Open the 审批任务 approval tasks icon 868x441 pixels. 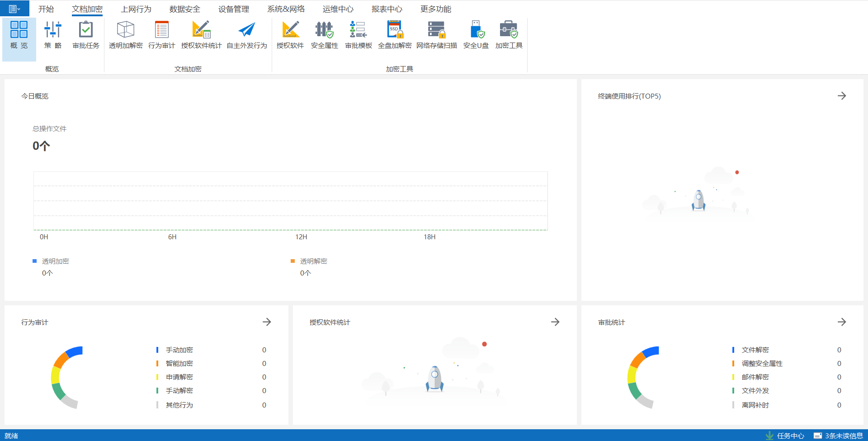[86, 30]
